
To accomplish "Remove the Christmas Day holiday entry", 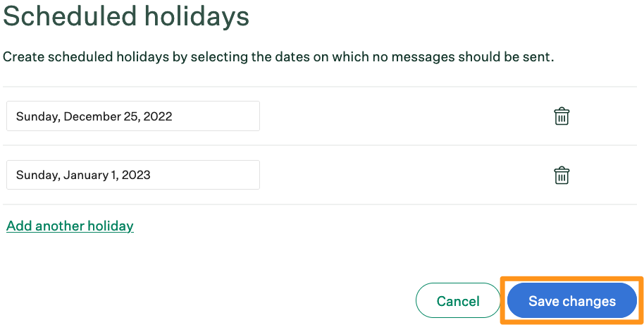I will 562,116.
